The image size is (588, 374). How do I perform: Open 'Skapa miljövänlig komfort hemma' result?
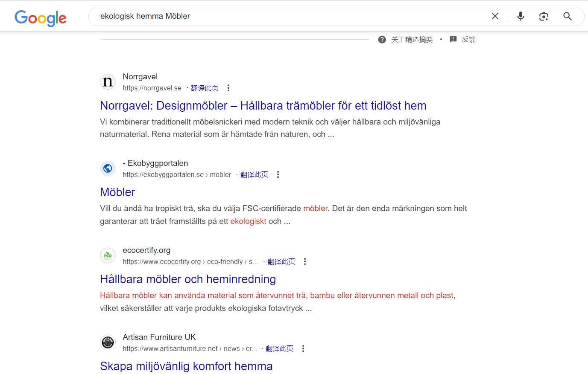(x=186, y=366)
